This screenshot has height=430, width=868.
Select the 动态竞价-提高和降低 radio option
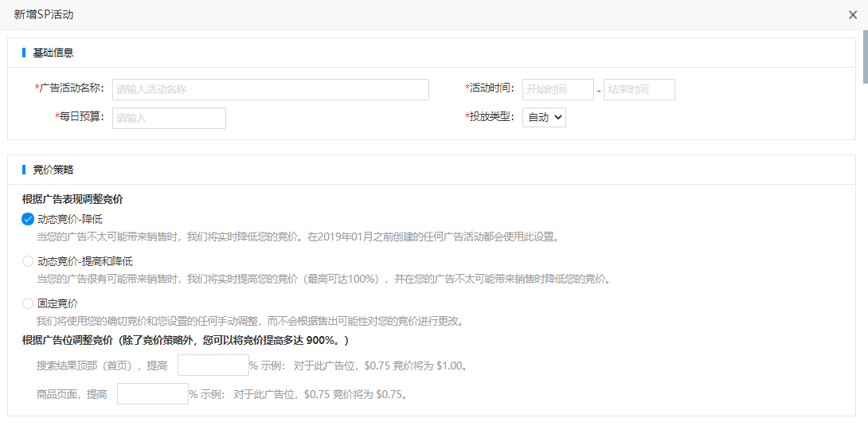(28, 261)
